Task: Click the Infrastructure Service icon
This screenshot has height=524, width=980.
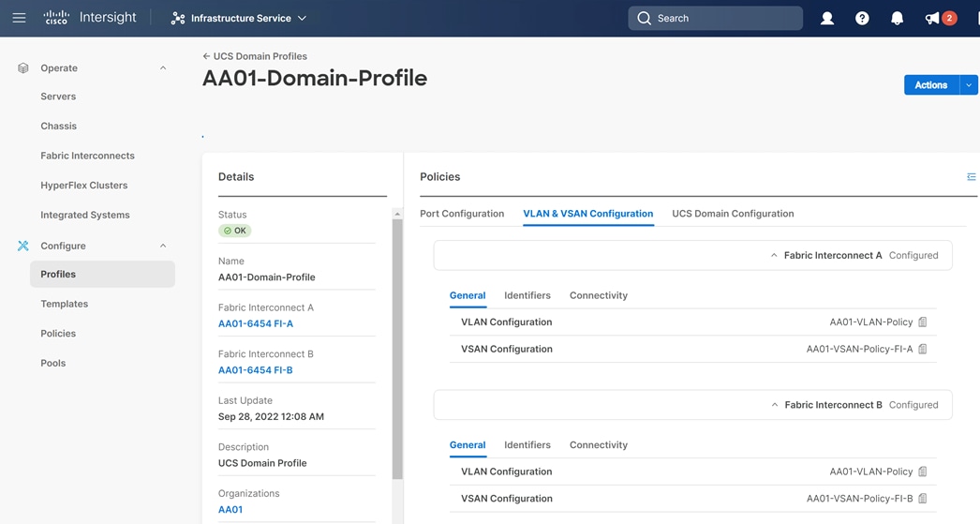Action: (x=178, y=18)
